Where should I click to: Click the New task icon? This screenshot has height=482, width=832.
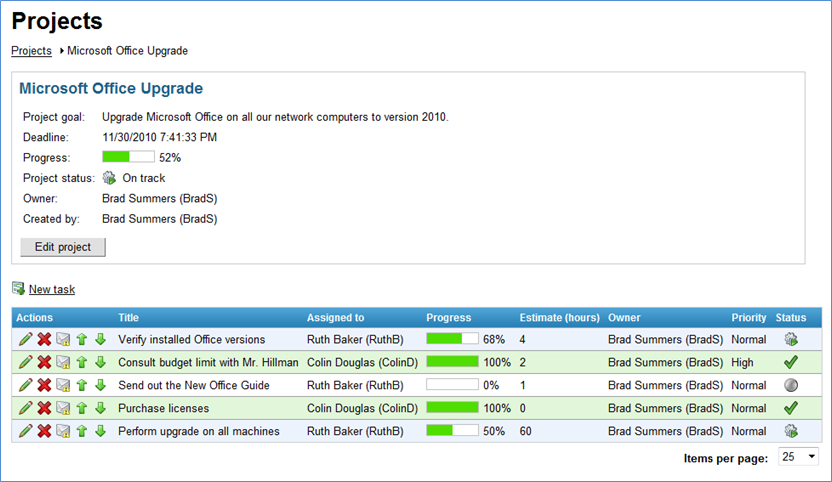point(19,288)
